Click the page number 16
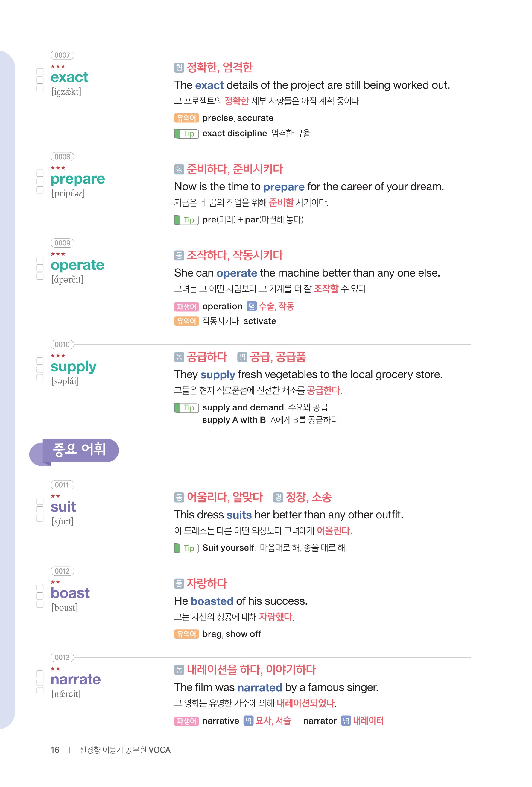 coord(55,750)
